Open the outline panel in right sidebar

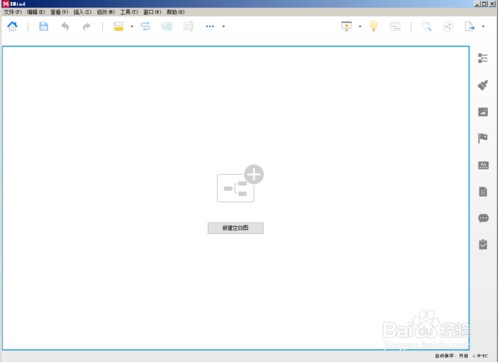pyautogui.click(x=483, y=58)
